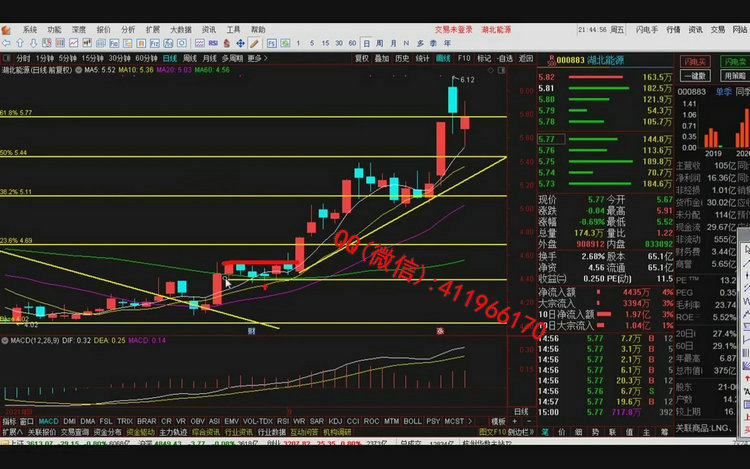Open the 分析 menu
Image resolution: width=750 pixels, height=469 pixels.
click(x=128, y=30)
